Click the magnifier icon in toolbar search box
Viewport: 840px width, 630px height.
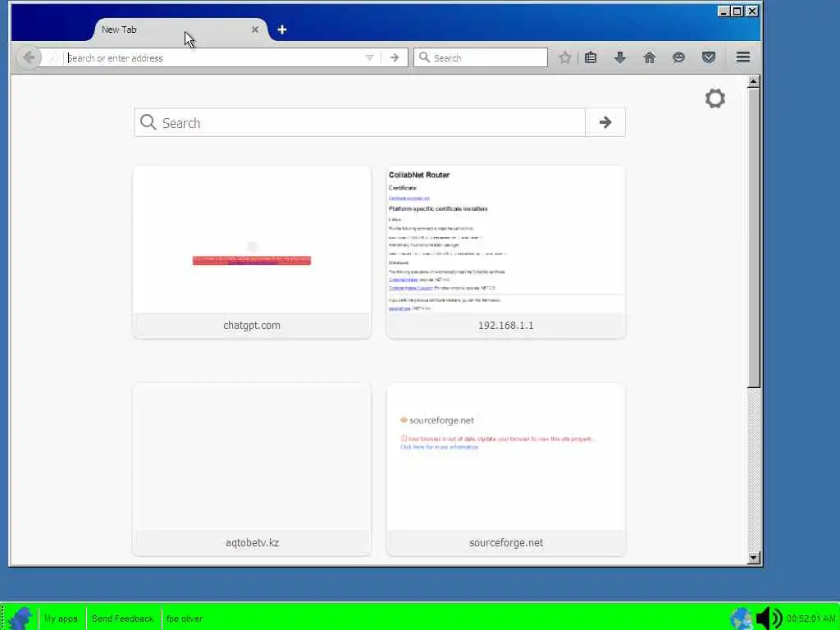tap(424, 57)
